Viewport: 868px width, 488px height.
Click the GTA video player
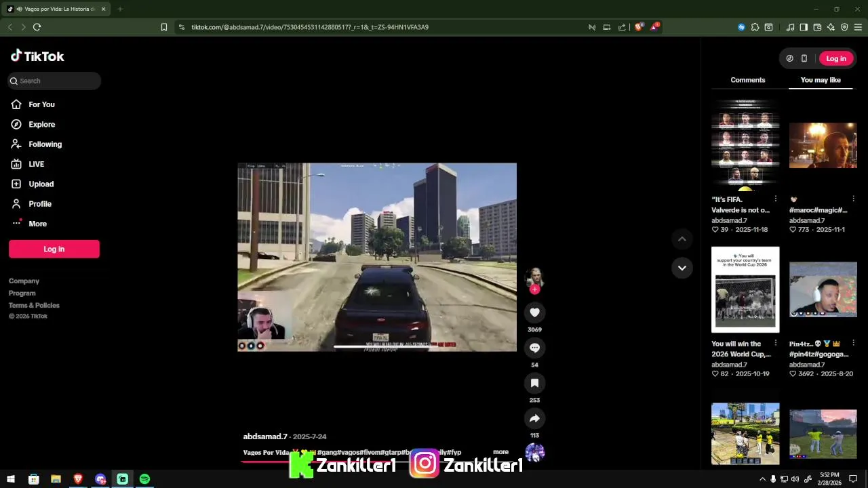coord(377,257)
